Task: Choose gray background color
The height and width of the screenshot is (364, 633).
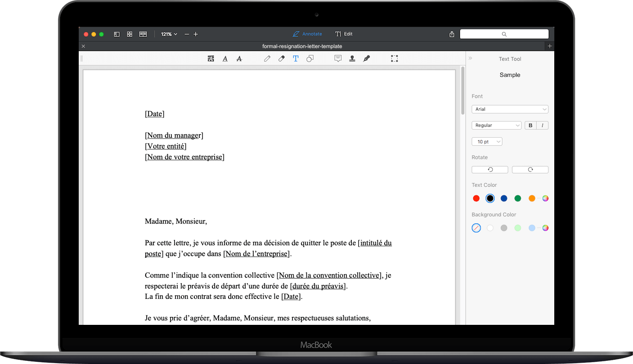Action: [x=504, y=228]
